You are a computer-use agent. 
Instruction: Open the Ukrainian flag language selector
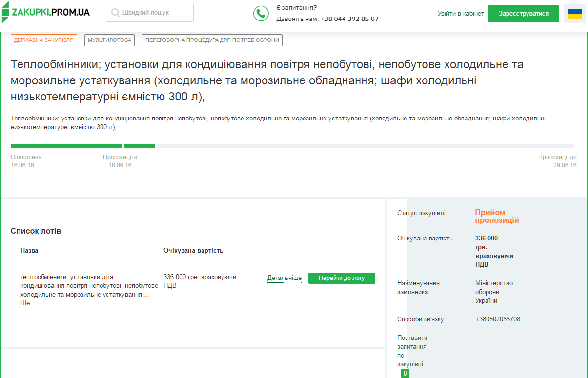(x=574, y=14)
